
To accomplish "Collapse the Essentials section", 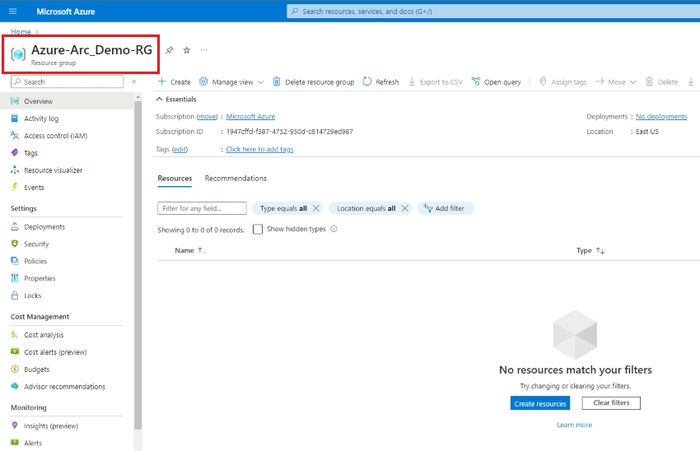I will [x=176, y=99].
